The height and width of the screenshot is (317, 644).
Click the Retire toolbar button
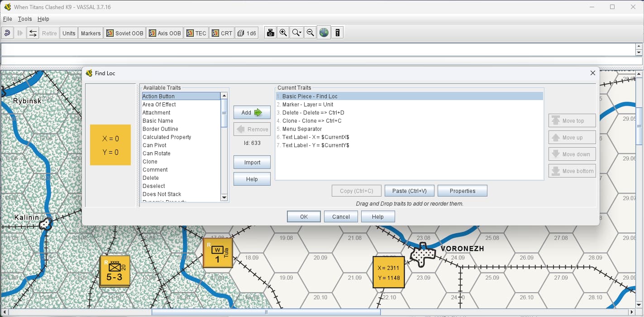[x=49, y=33]
